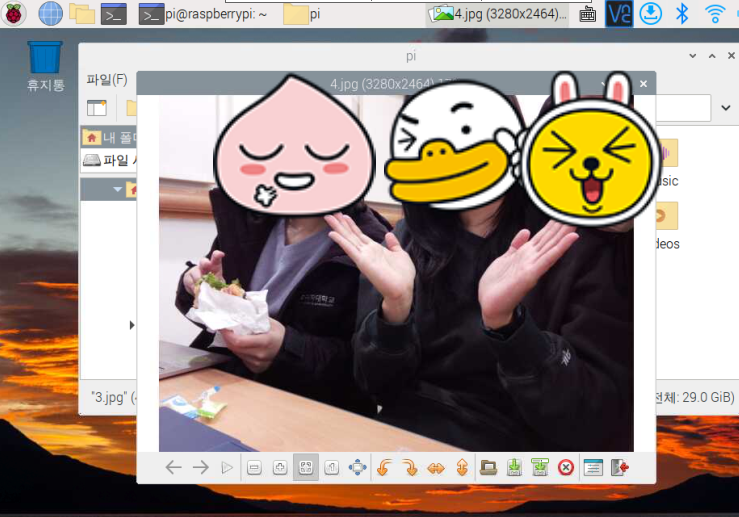Go to previous image in viewer
Image resolution: width=739 pixels, height=517 pixels.
[174, 468]
